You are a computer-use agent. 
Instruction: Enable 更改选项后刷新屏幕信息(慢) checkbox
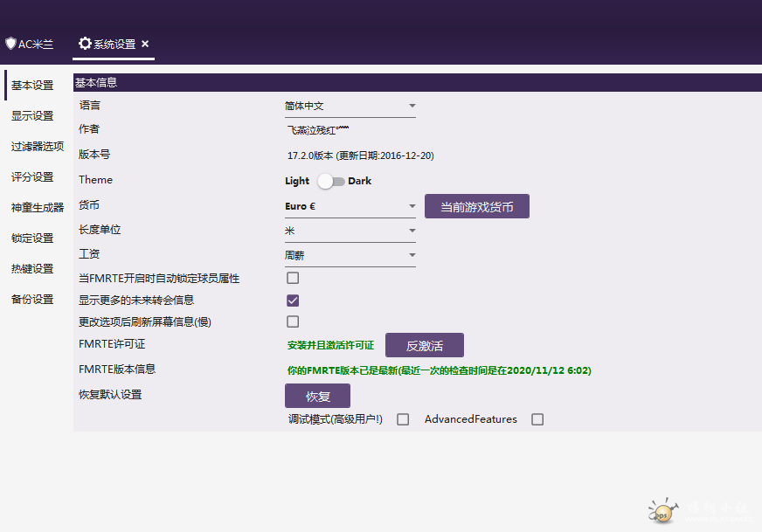pos(293,321)
